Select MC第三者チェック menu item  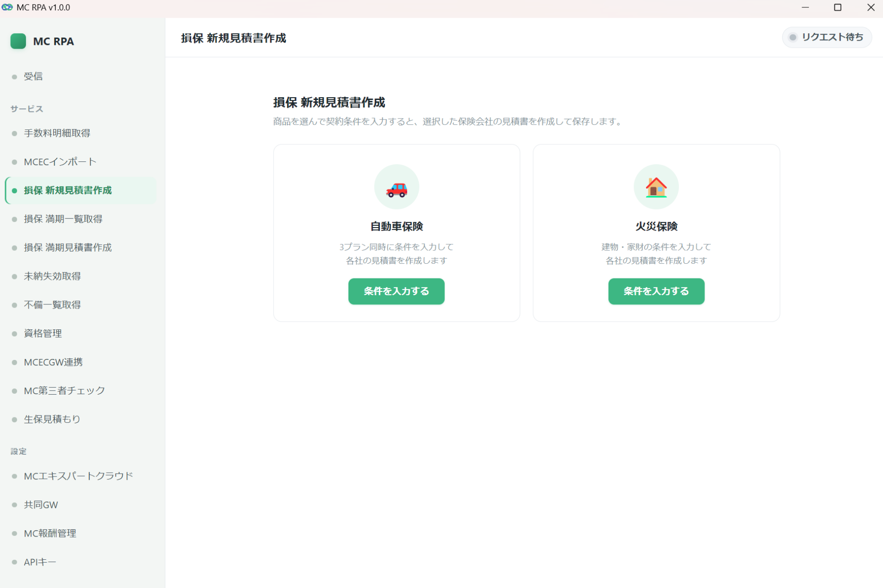[x=81, y=391]
